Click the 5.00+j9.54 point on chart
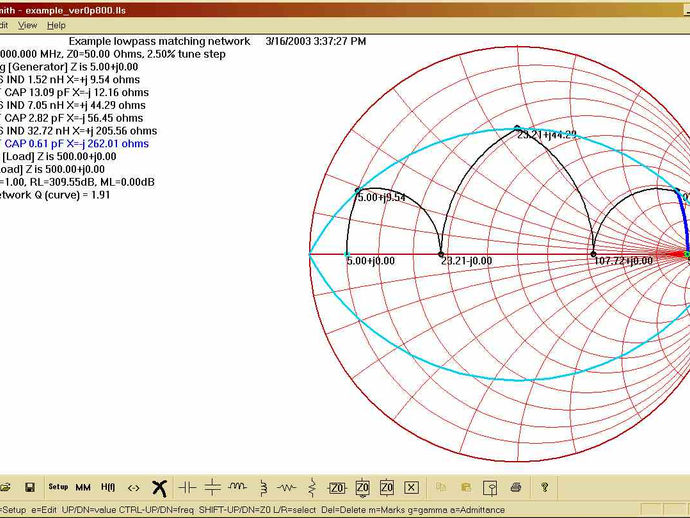 coord(357,191)
